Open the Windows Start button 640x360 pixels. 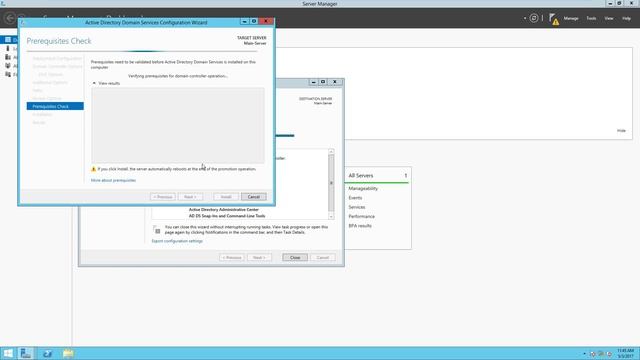[8, 353]
